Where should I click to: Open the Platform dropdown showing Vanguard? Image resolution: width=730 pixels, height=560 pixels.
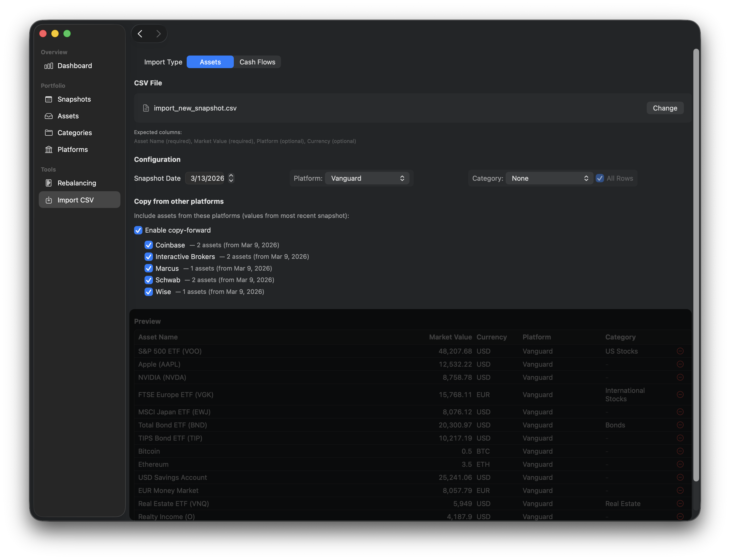click(368, 178)
